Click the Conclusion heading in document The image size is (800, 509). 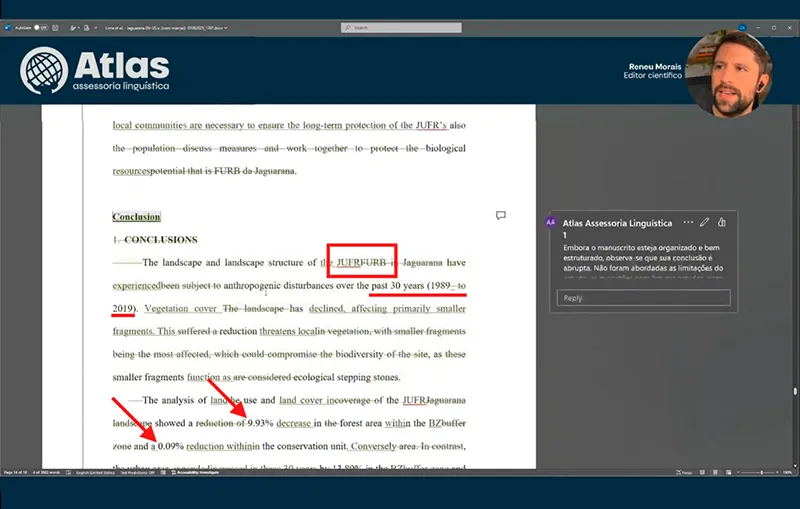click(135, 217)
